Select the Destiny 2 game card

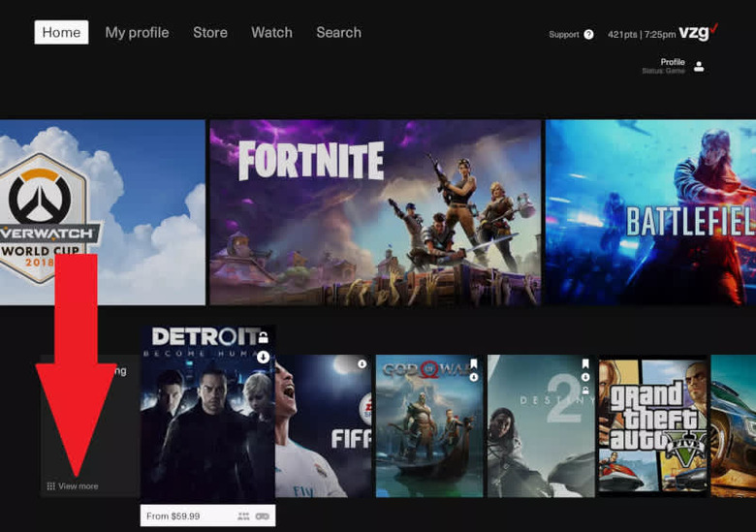[x=541, y=426]
